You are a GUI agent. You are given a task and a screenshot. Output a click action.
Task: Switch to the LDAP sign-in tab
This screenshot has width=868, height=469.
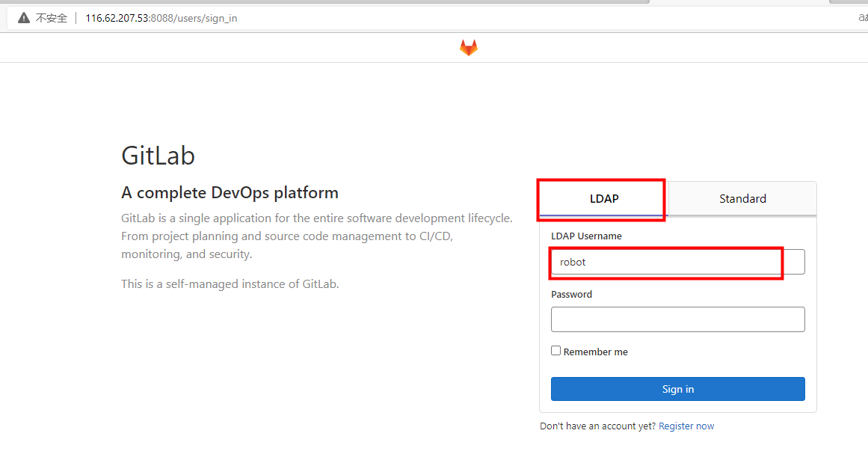(604, 199)
